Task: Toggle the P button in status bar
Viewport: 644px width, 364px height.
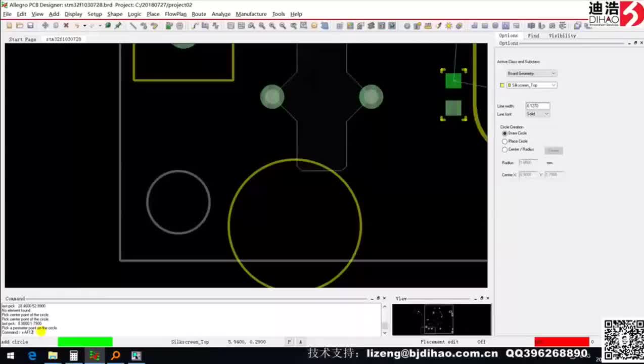Action: (289, 342)
